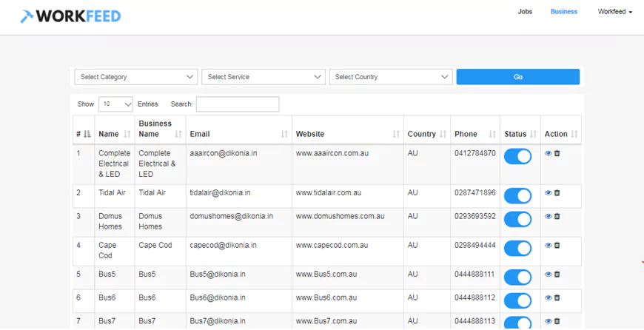View details for Tidal Air
This screenshot has width=644, height=330.
pyautogui.click(x=549, y=193)
